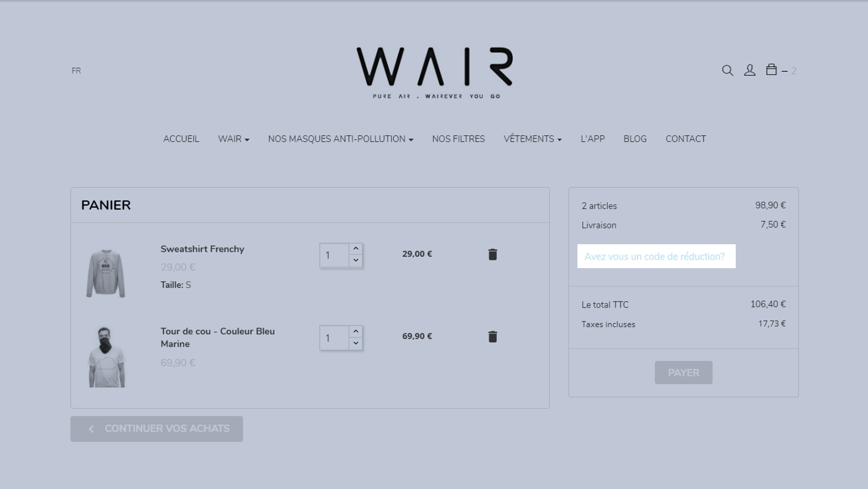Click the 'PANIER' heading
The height and width of the screenshot is (489, 868).
[x=106, y=205]
